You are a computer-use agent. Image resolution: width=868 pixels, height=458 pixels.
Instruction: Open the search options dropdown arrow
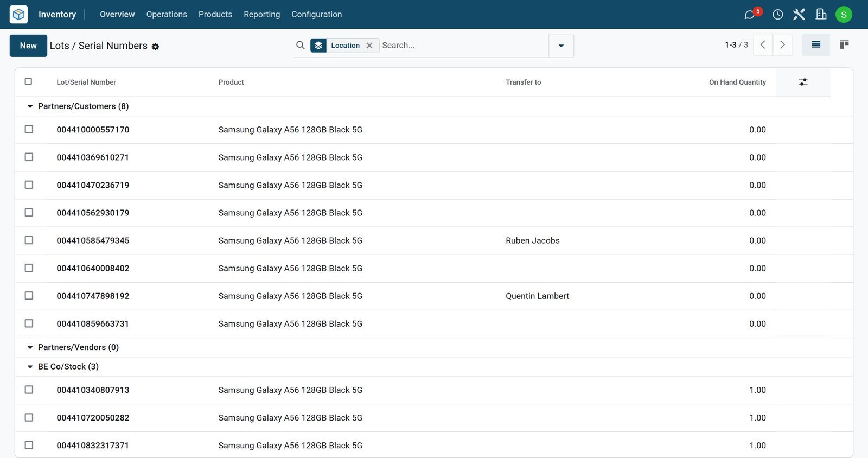pyautogui.click(x=561, y=46)
